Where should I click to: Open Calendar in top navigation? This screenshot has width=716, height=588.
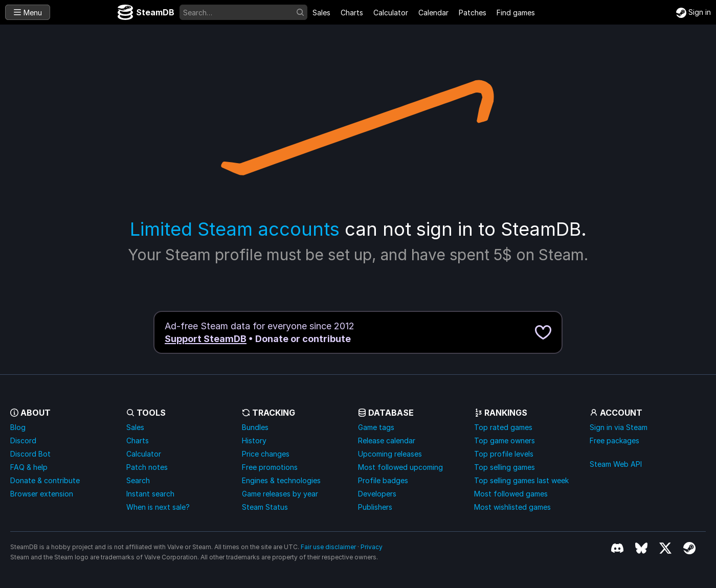pyautogui.click(x=433, y=13)
